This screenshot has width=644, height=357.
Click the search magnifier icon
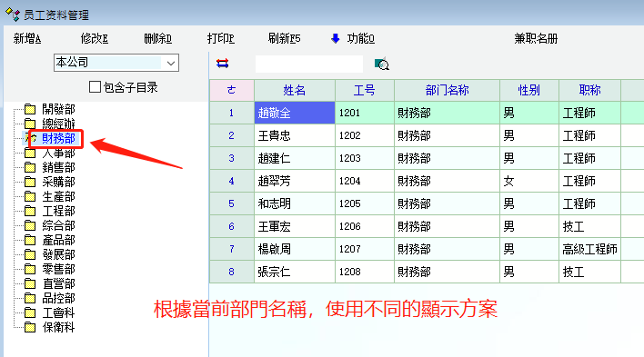click(x=381, y=64)
